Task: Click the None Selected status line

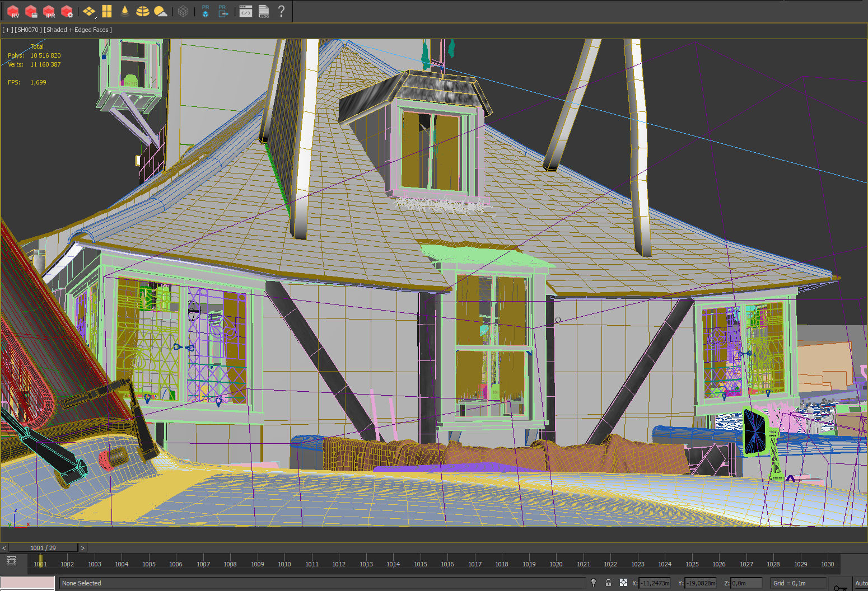Action: 322,583
